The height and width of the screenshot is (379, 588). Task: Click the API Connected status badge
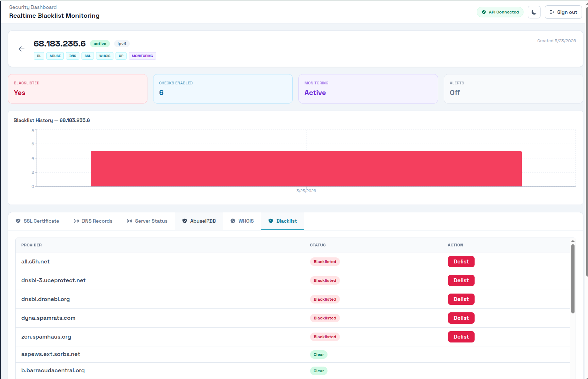pos(500,12)
